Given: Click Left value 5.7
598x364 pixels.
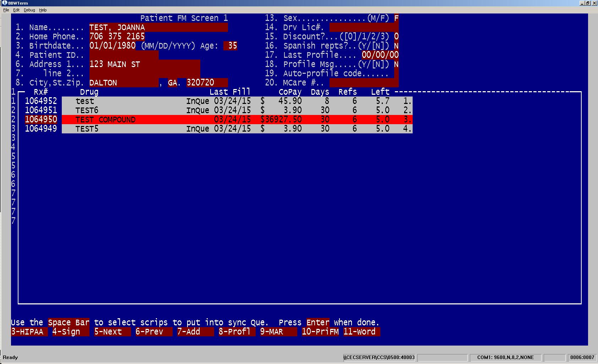Looking at the screenshot, I should [x=383, y=101].
